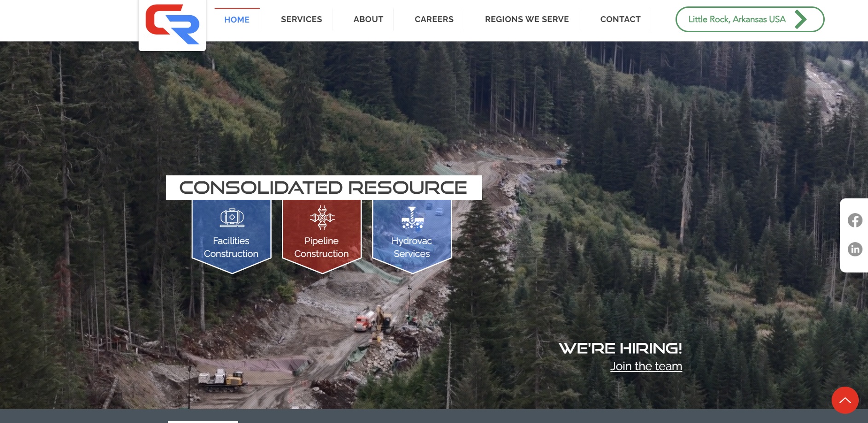Go to the Home tab
The image size is (868, 423).
237,19
